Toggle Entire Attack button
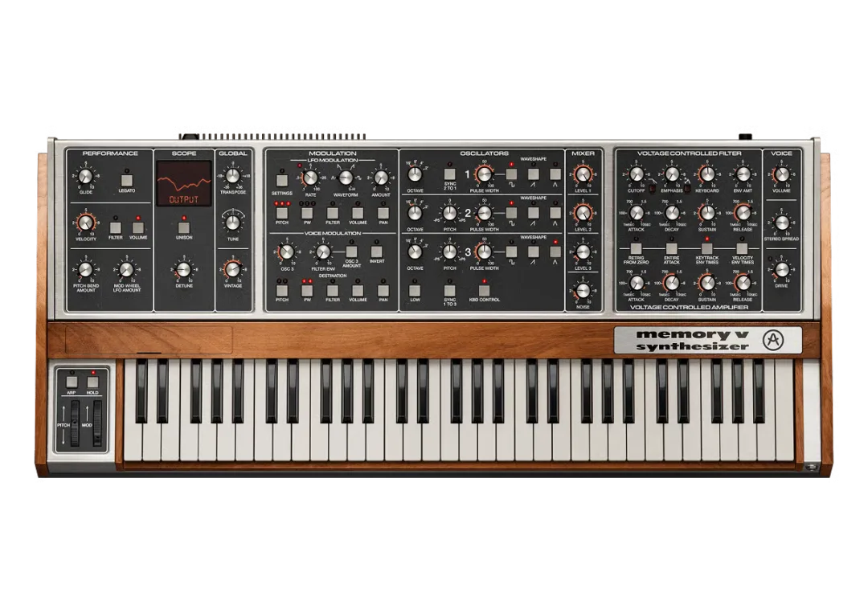This screenshot has width=868, height=605. (671, 248)
